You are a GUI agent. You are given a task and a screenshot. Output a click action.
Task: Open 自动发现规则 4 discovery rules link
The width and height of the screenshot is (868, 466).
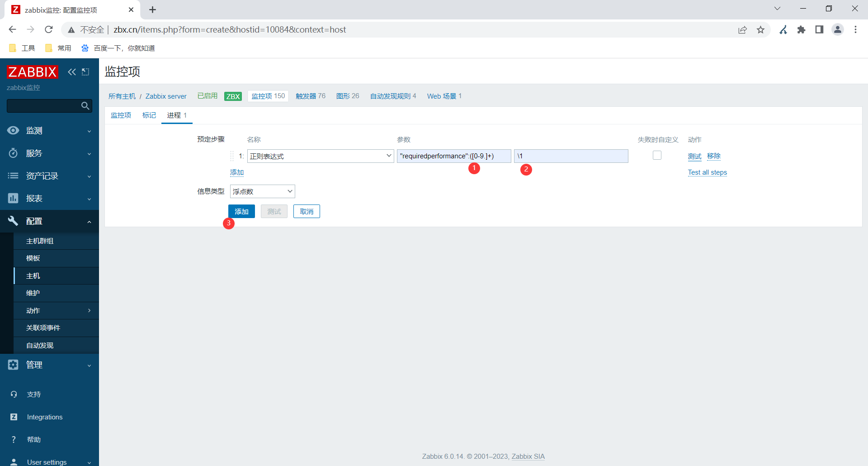[393, 96]
